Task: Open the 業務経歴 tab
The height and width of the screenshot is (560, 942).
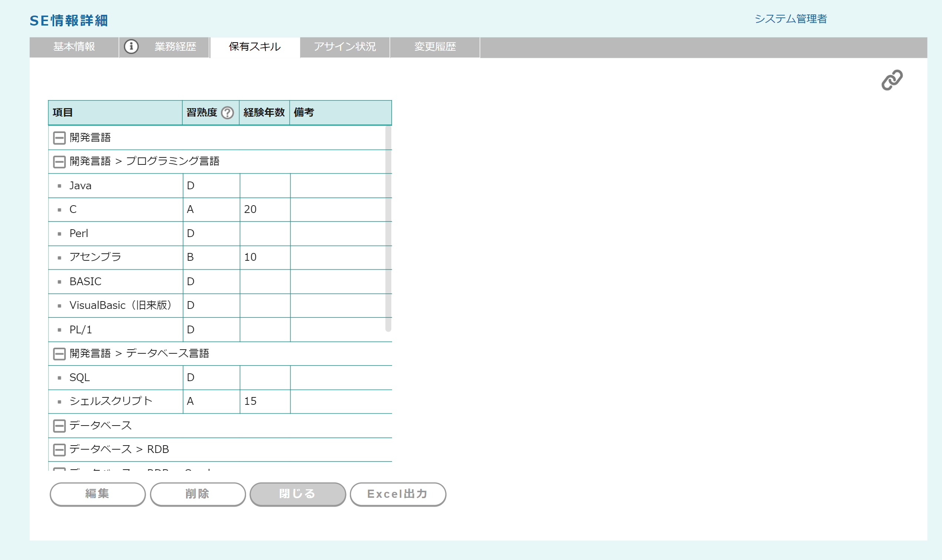Action: (x=175, y=47)
